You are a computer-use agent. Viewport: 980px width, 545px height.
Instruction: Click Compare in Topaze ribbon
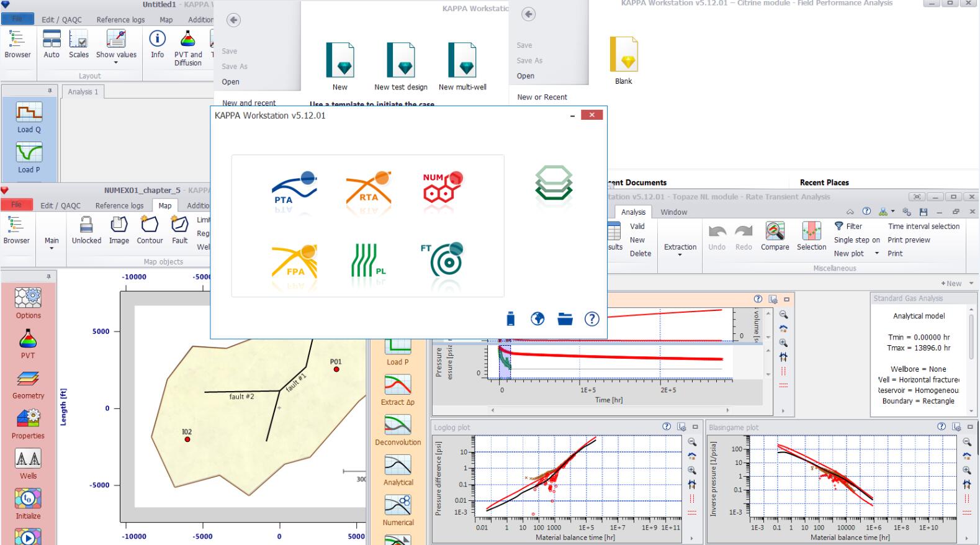775,236
